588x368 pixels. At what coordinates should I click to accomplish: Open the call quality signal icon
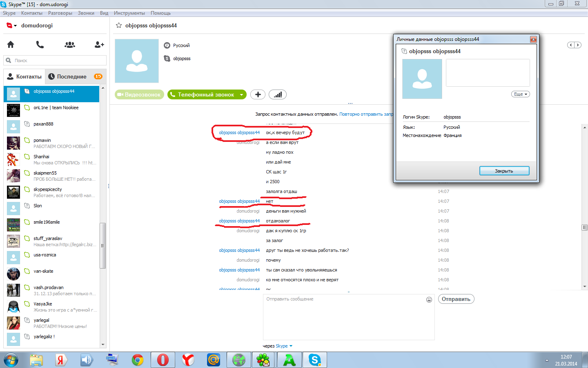[278, 94]
